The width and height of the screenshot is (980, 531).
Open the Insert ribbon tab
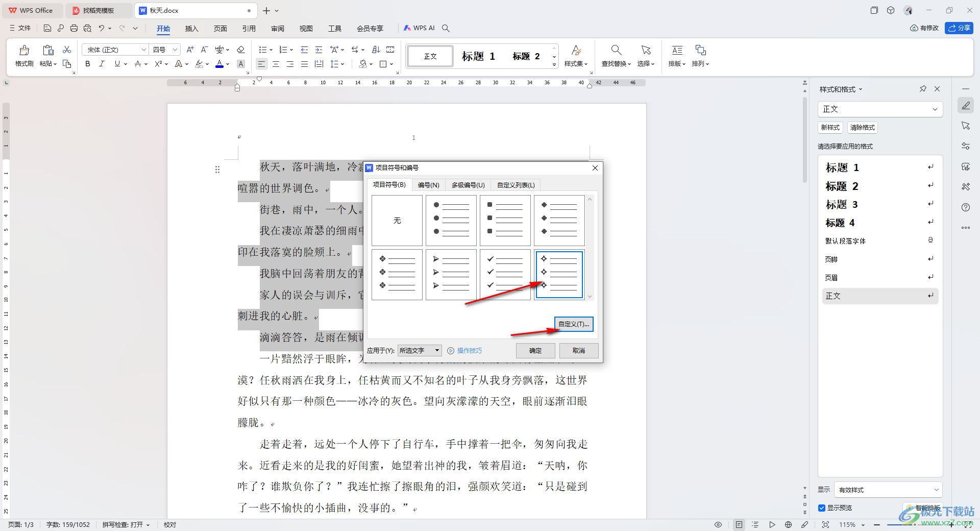pos(191,29)
